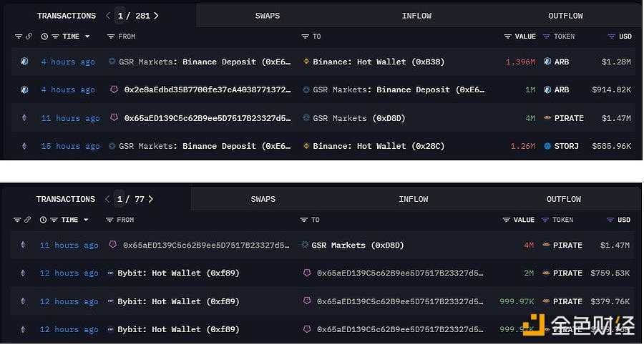Click the STORJ token icon
Viewport: 644px width, 345px height.
tap(547, 146)
